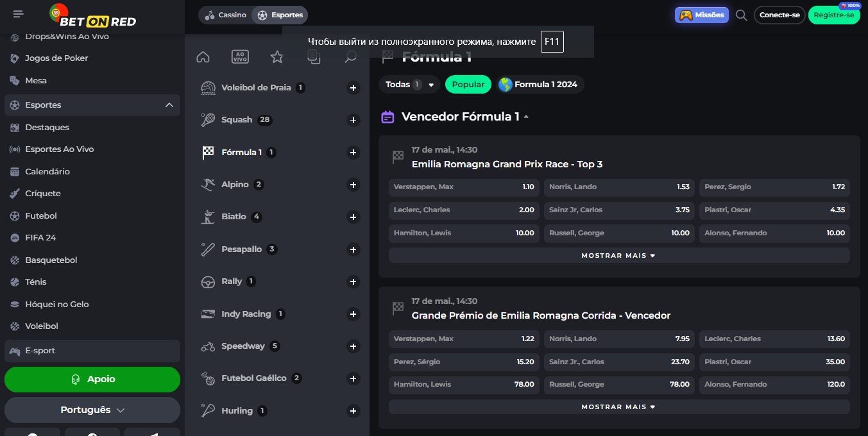The width and height of the screenshot is (868, 436).
Task: Open the hamburger menu icon
Action: (x=18, y=14)
